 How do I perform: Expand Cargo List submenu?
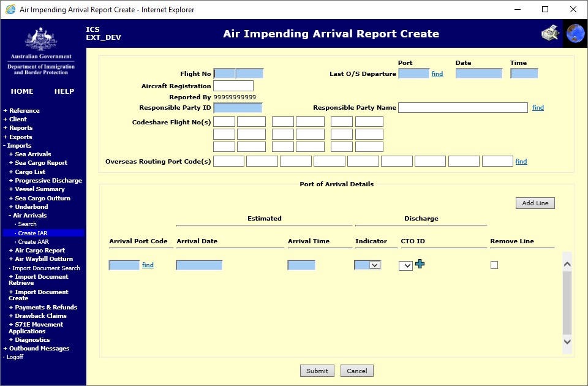coord(27,172)
